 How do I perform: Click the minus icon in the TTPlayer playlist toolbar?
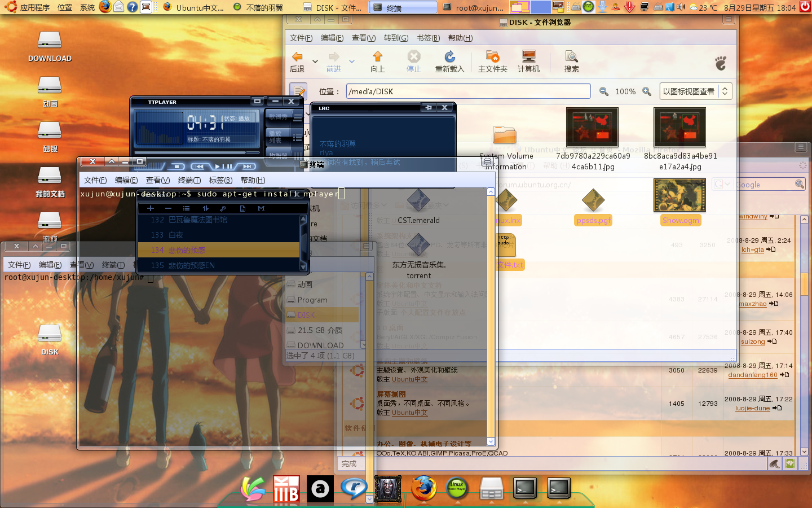168,208
